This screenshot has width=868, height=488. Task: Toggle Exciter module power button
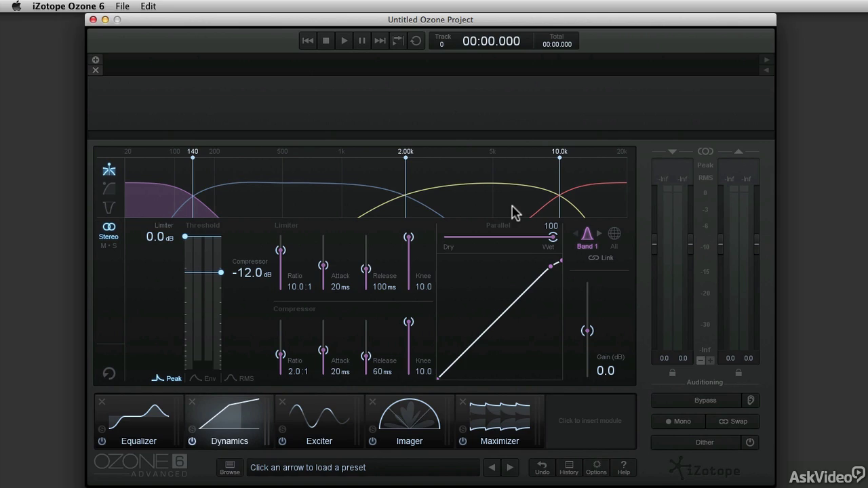pos(282,441)
